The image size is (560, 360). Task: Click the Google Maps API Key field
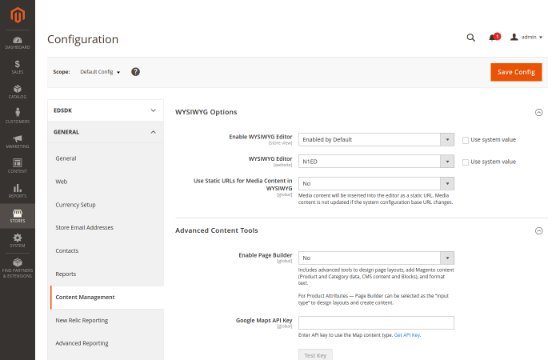pos(376,323)
